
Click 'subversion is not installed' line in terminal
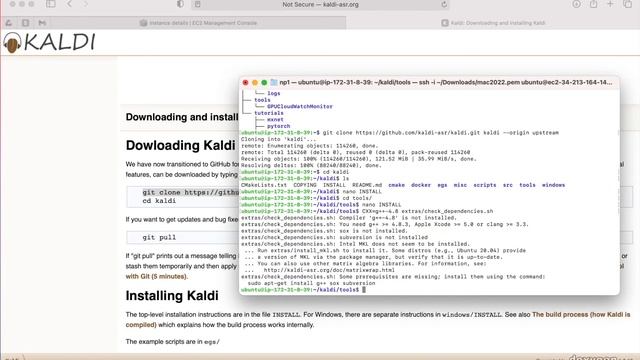pos(334,237)
